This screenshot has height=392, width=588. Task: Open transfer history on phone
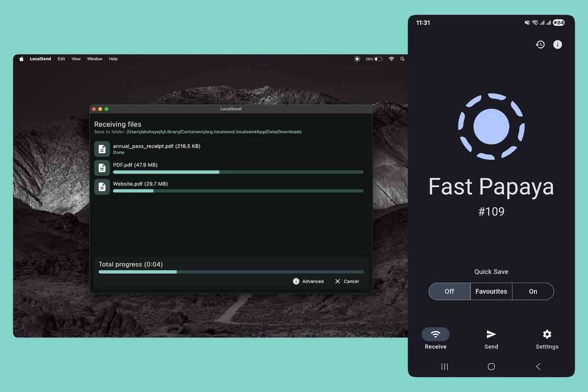pyautogui.click(x=540, y=45)
